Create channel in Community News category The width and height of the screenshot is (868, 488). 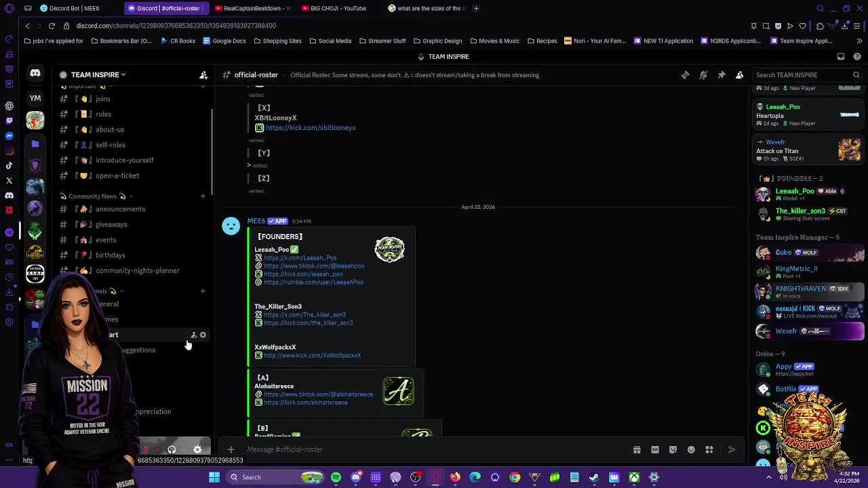point(203,197)
